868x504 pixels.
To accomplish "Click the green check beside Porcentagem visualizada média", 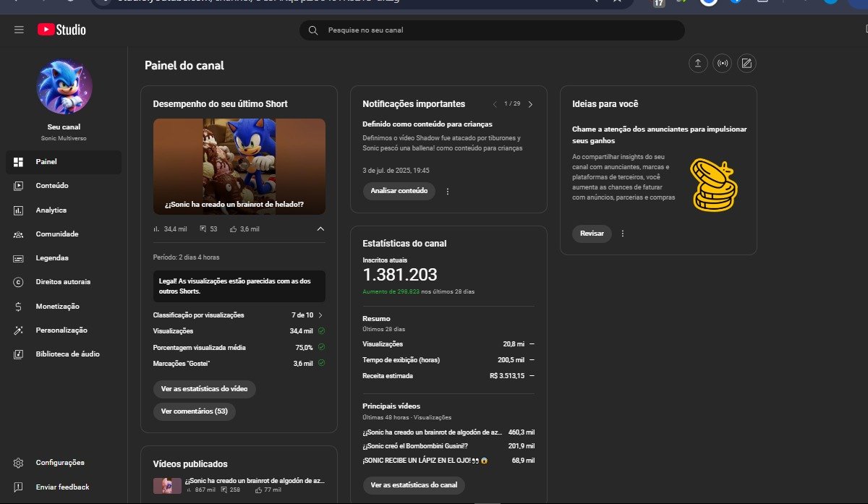I will pyautogui.click(x=321, y=347).
